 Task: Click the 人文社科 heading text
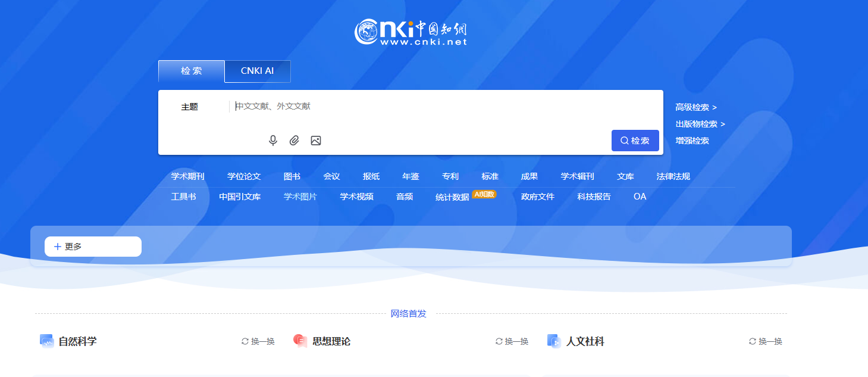(585, 341)
